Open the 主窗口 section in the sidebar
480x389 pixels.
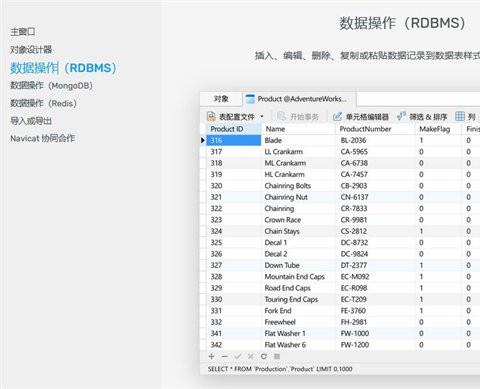[x=23, y=32]
